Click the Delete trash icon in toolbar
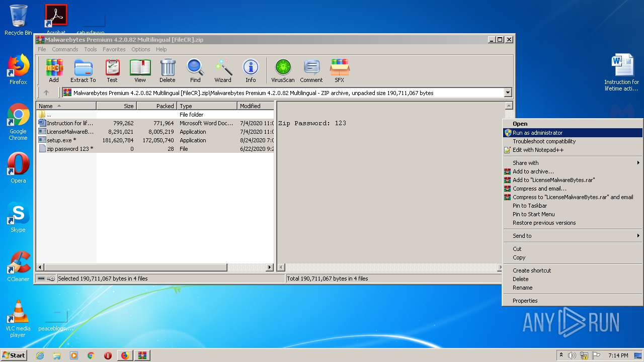Viewport: 644px width, 362px height. [168, 71]
